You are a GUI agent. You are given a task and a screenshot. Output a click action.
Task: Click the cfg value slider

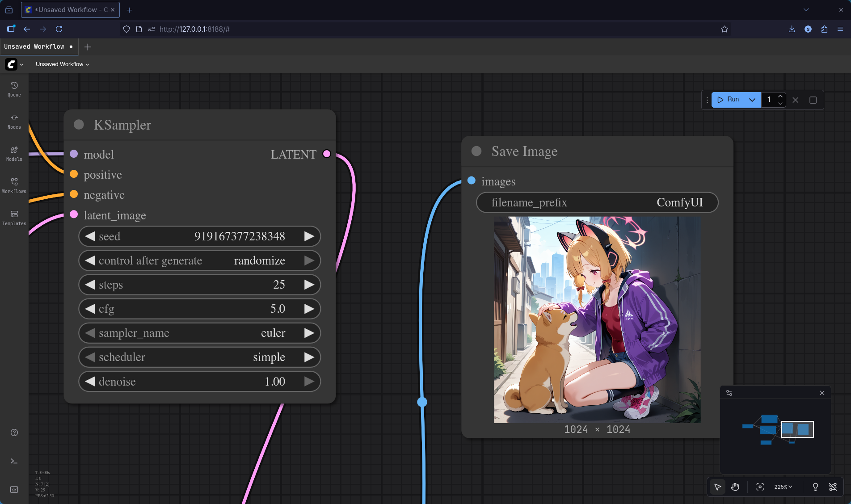pos(199,309)
